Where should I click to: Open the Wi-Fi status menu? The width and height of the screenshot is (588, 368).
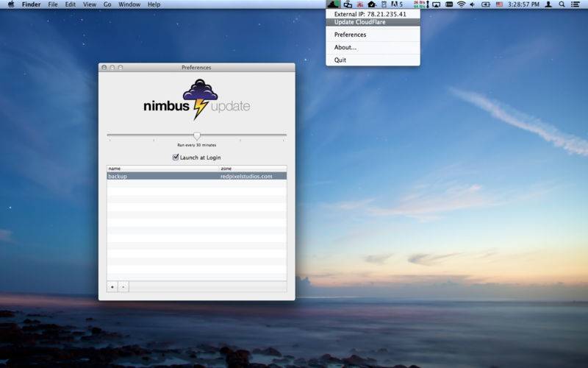click(462, 4)
